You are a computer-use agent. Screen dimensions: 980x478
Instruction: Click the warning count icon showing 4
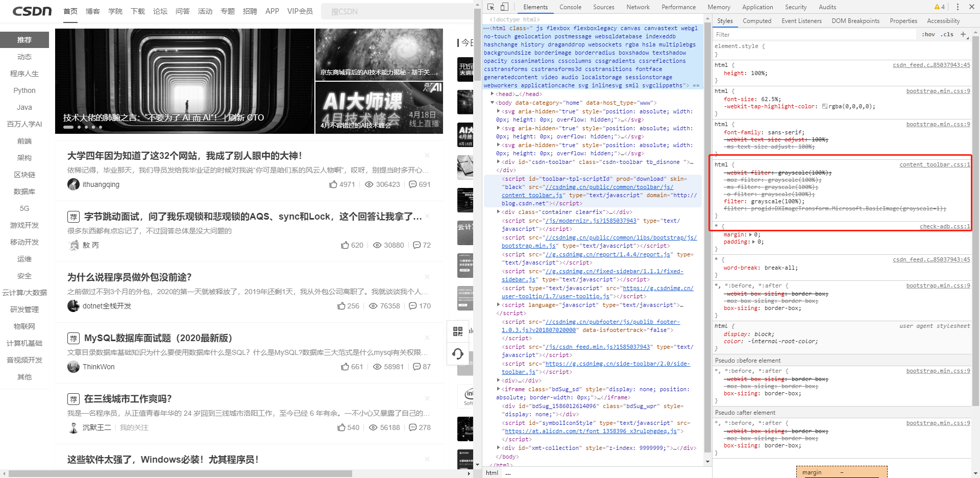(x=940, y=7)
